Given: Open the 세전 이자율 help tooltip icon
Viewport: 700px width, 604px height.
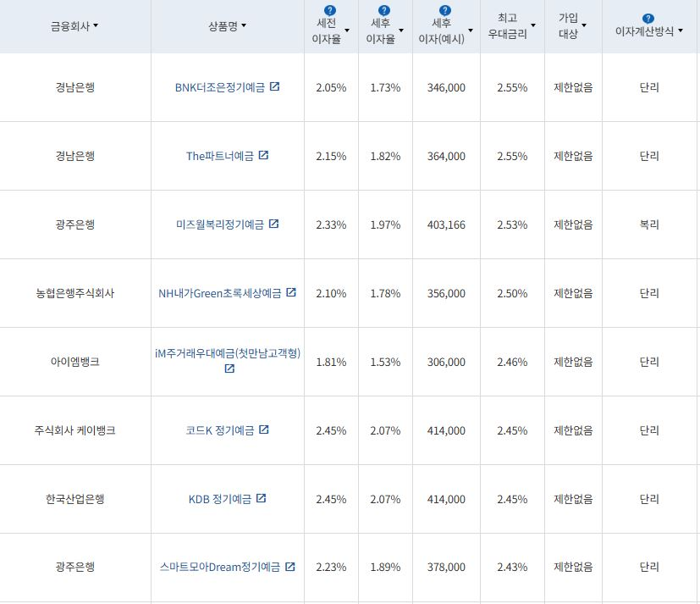Looking at the screenshot, I should 328,9.
